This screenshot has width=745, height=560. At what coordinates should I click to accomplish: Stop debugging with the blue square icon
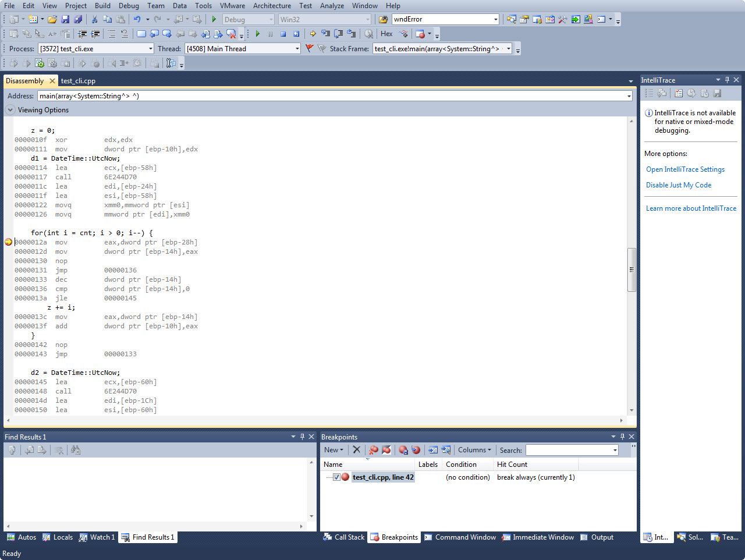[283, 34]
